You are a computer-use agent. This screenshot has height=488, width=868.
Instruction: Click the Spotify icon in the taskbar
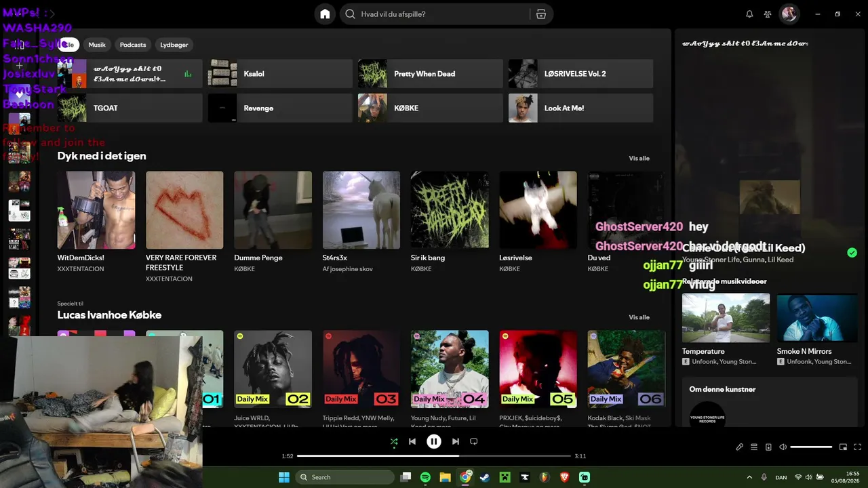coord(425,477)
